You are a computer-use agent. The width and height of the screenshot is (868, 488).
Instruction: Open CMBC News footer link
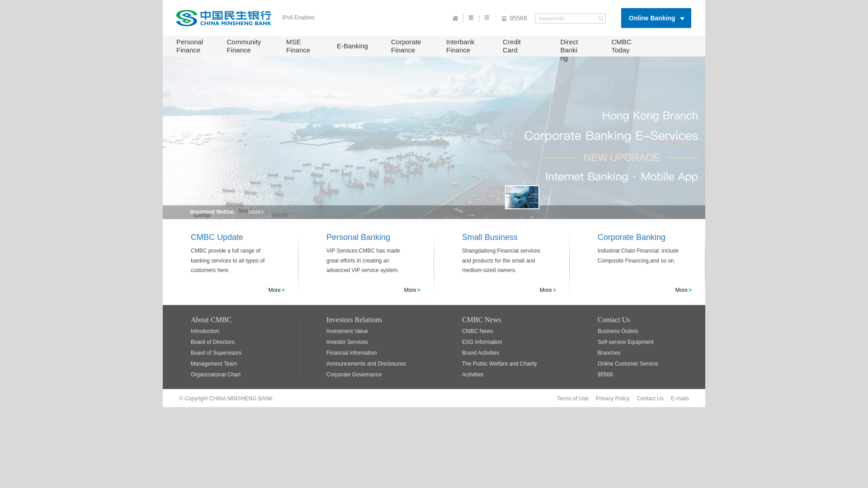point(477,331)
